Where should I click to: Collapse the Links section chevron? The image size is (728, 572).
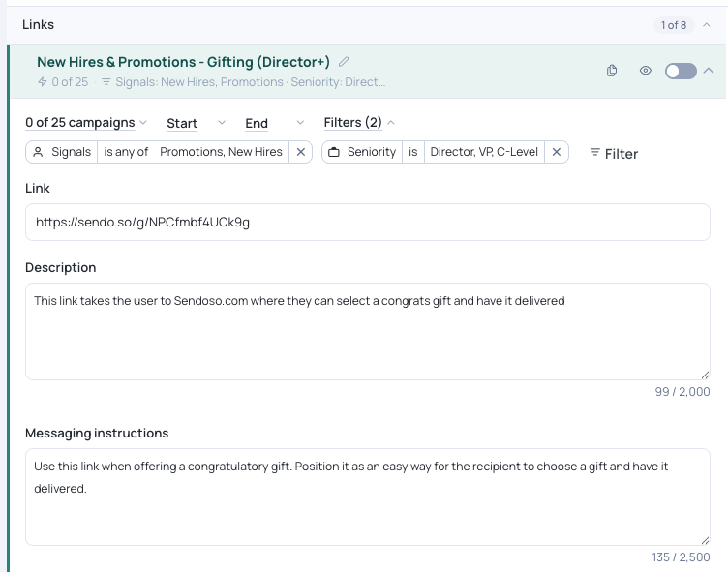coord(707,25)
